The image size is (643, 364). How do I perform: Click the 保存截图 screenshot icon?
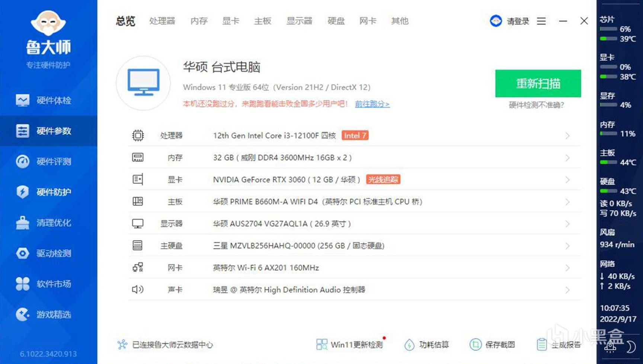pos(475,345)
